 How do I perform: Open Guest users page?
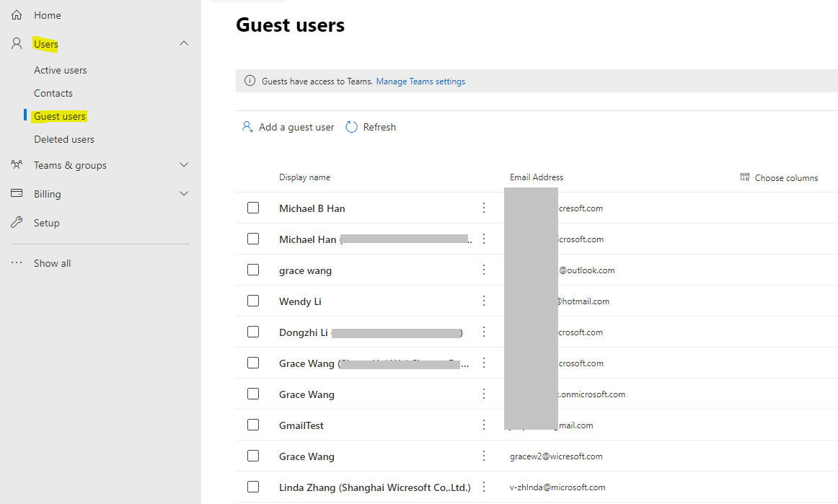coord(59,116)
